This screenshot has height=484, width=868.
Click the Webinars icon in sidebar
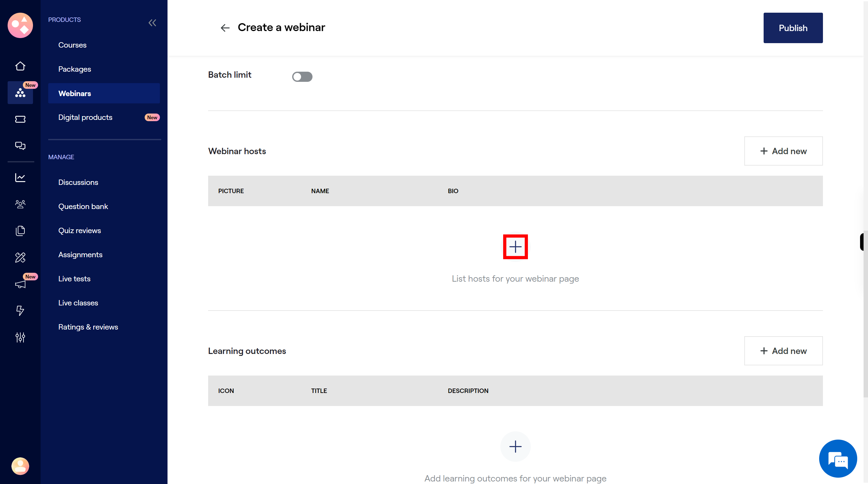(x=20, y=93)
